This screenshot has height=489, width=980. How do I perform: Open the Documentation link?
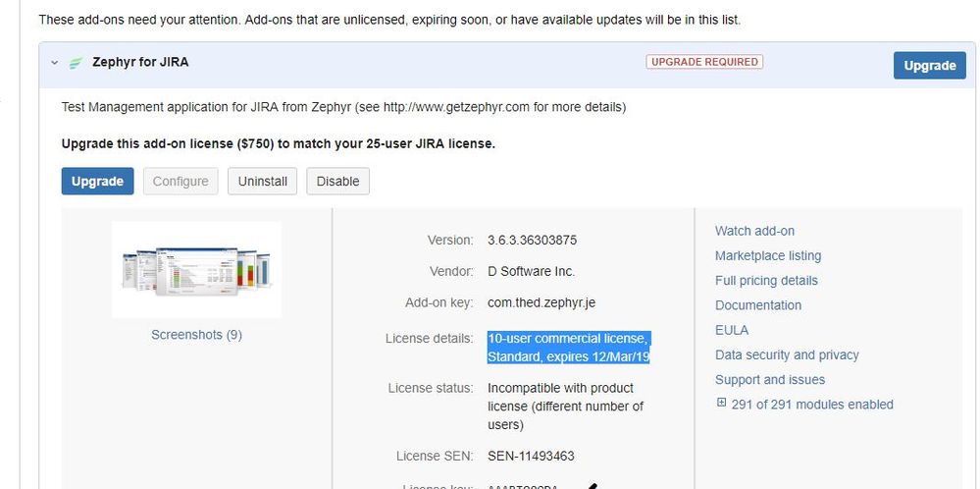click(758, 305)
